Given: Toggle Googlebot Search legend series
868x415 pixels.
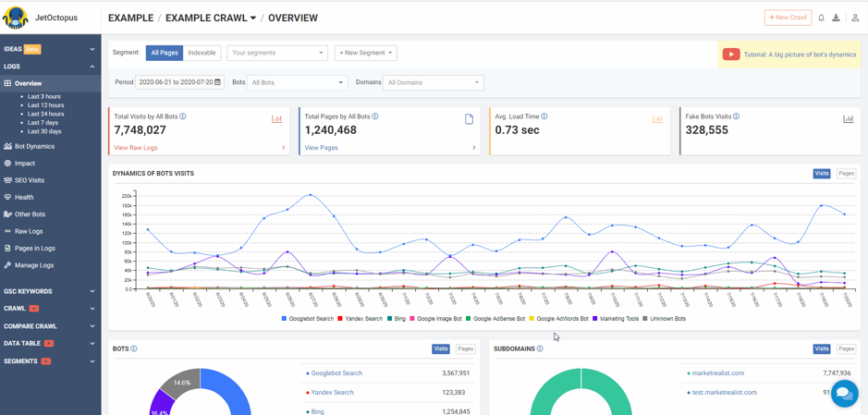Looking at the screenshot, I should [x=307, y=319].
